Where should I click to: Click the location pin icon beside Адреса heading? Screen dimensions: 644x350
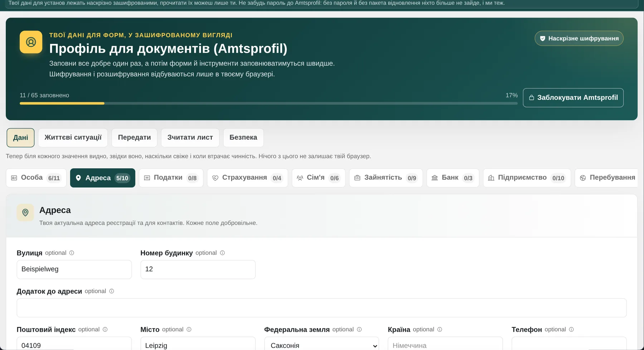25,212
